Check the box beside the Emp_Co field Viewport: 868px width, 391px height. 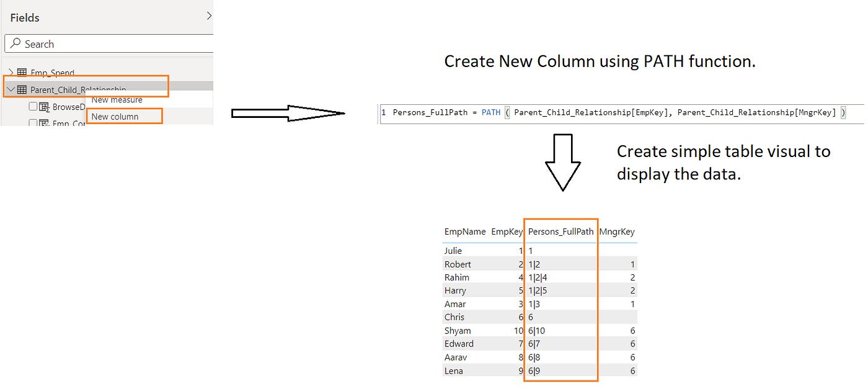pos(33,124)
